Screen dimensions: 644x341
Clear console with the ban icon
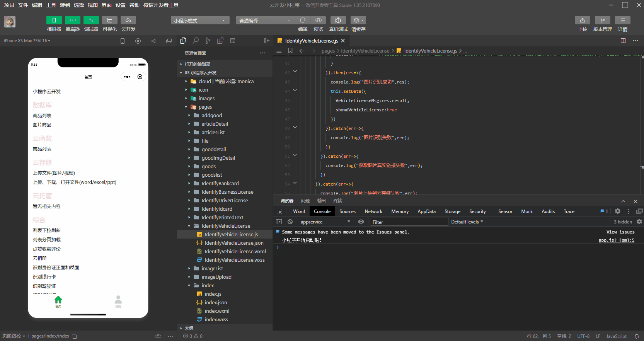pyautogui.click(x=290, y=222)
